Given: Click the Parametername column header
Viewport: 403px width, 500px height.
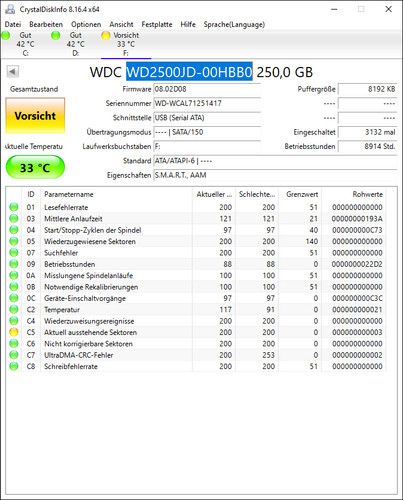Looking at the screenshot, I should click(116, 194).
